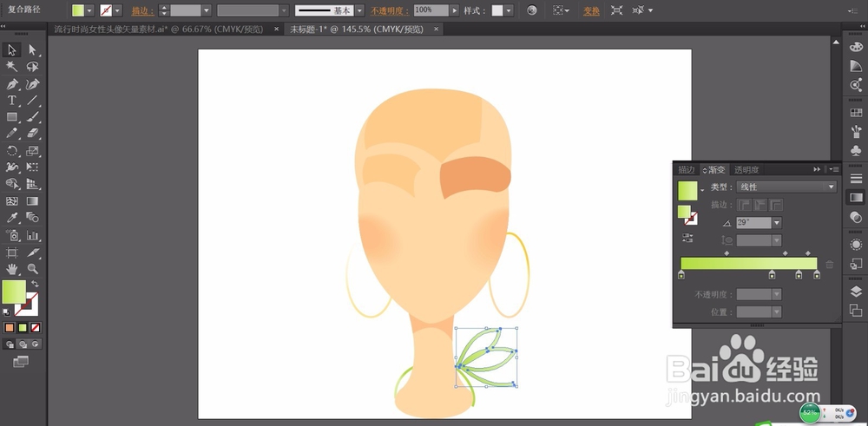Switch to 流行时尚女性头像矢量素材.ai document tab
868x426 pixels.
tap(158, 29)
